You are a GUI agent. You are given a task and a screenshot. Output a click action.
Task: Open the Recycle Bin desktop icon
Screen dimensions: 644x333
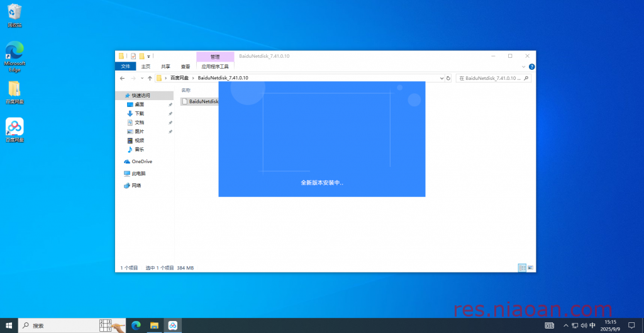(x=14, y=15)
